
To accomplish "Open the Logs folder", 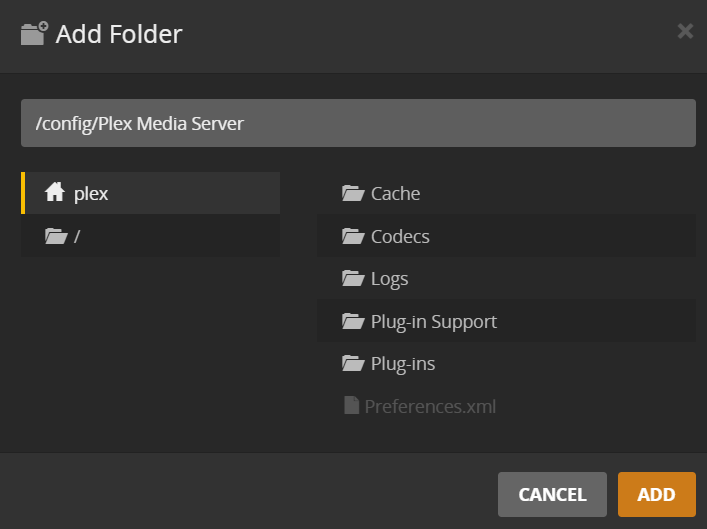I will pos(506,278).
